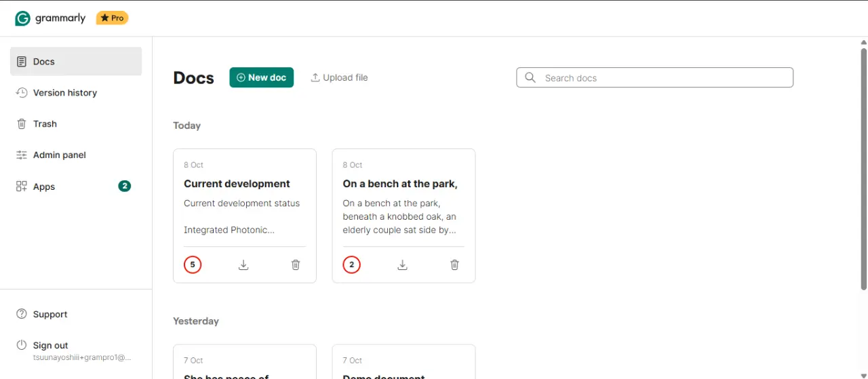
Task: Open the Apps notification count badge
Action: (x=124, y=186)
